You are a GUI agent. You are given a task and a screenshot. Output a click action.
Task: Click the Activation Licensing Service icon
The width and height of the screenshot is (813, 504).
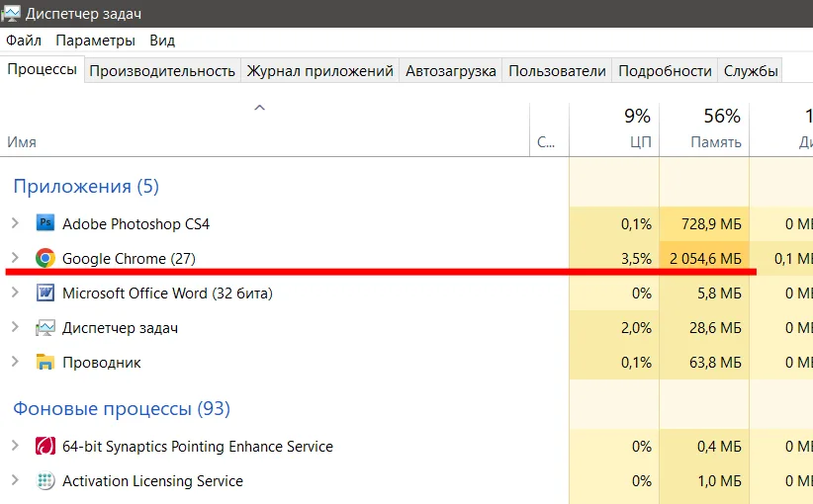(x=45, y=480)
